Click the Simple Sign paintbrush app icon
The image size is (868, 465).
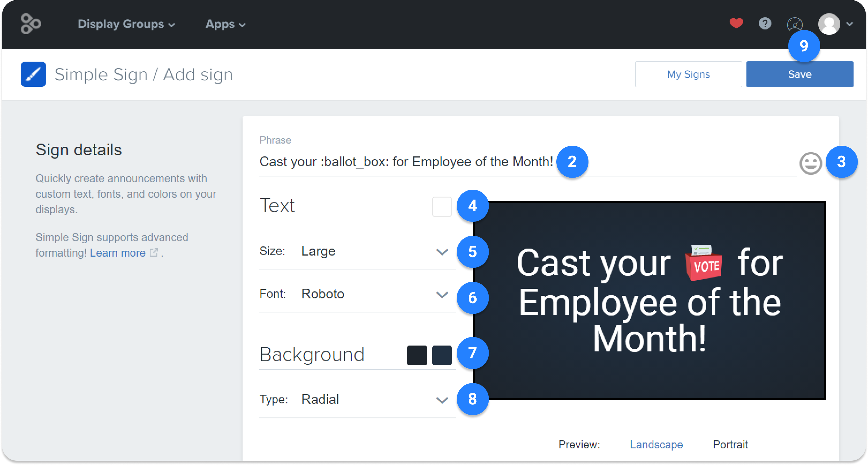[x=33, y=74]
